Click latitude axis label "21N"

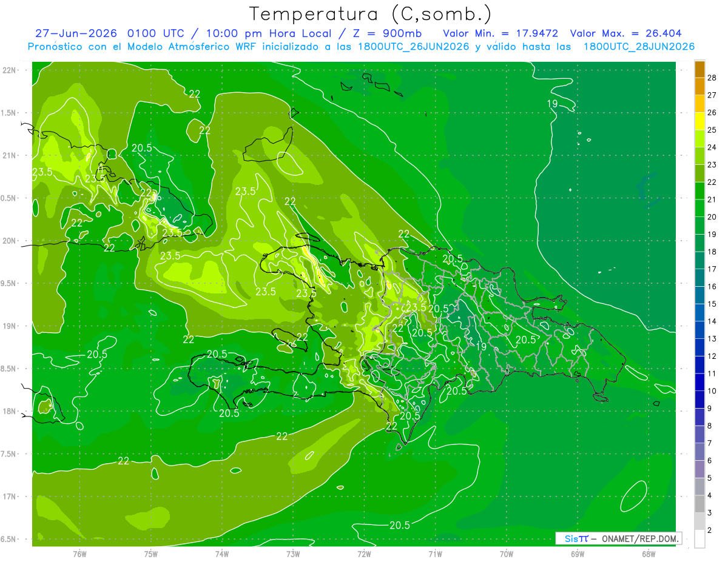click(x=10, y=155)
